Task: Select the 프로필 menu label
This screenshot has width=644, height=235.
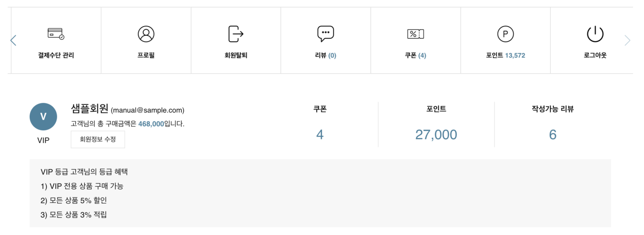Action: [x=146, y=55]
